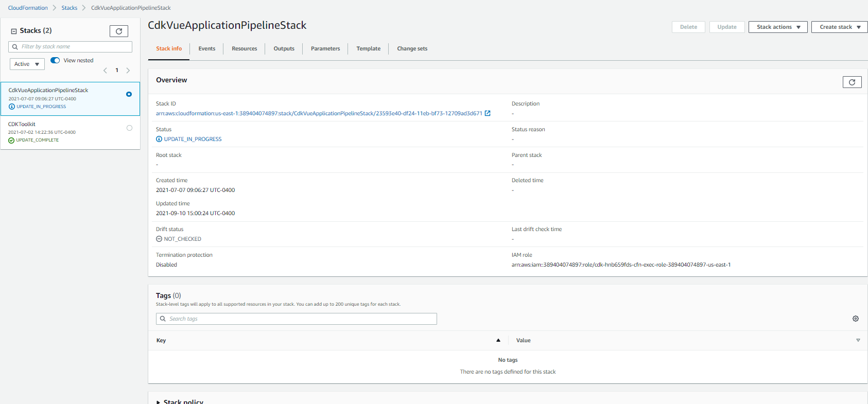Collapse the Stacks panel header icon
The width and height of the screenshot is (868, 404).
click(x=14, y=31)
